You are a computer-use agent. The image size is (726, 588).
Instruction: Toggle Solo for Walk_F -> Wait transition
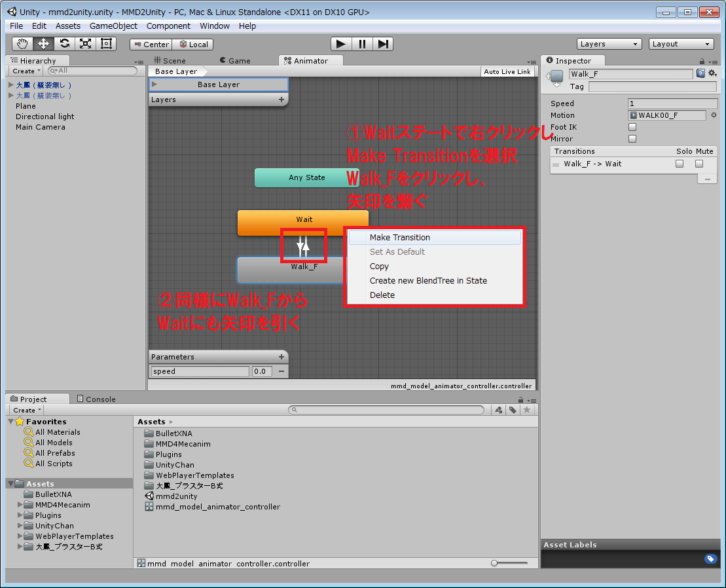pyautogui.click(x=680, y=164)
